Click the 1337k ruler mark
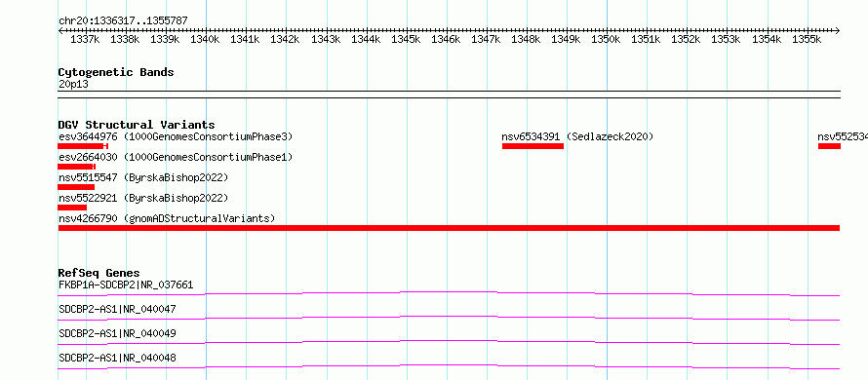This screenshot has height=380, width=868. (x=85, y=40)
